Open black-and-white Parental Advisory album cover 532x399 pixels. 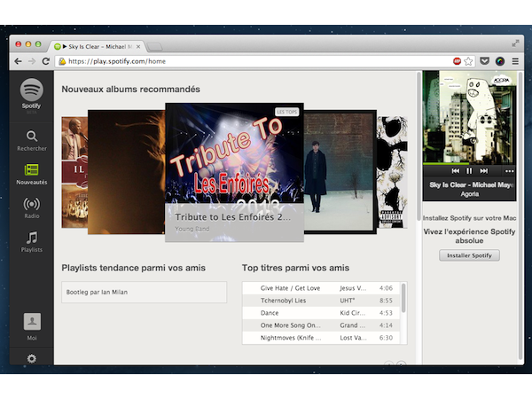392,172
